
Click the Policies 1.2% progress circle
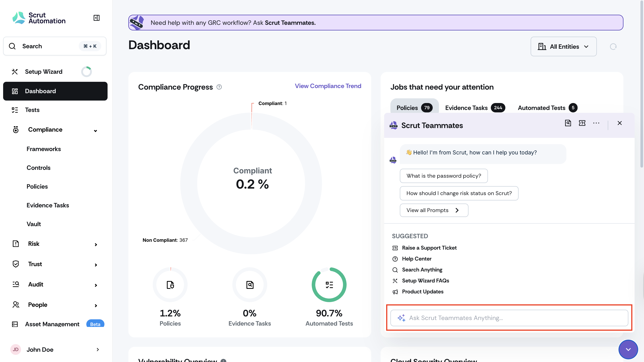[170, 284]
